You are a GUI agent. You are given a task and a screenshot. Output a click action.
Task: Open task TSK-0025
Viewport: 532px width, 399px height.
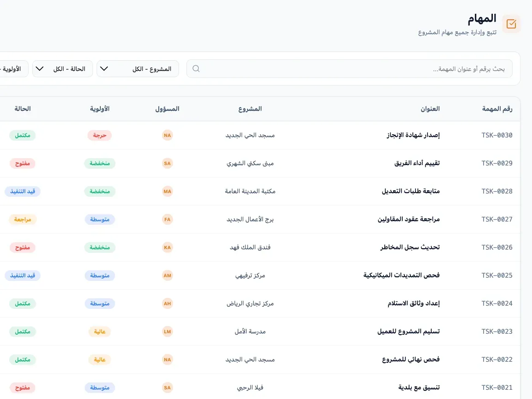coord(497,275)
